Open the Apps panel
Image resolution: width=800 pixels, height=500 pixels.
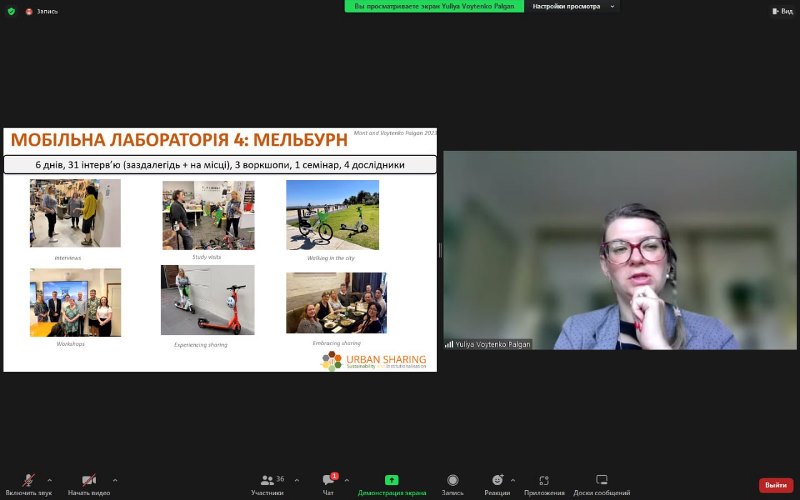pos(544,480)
